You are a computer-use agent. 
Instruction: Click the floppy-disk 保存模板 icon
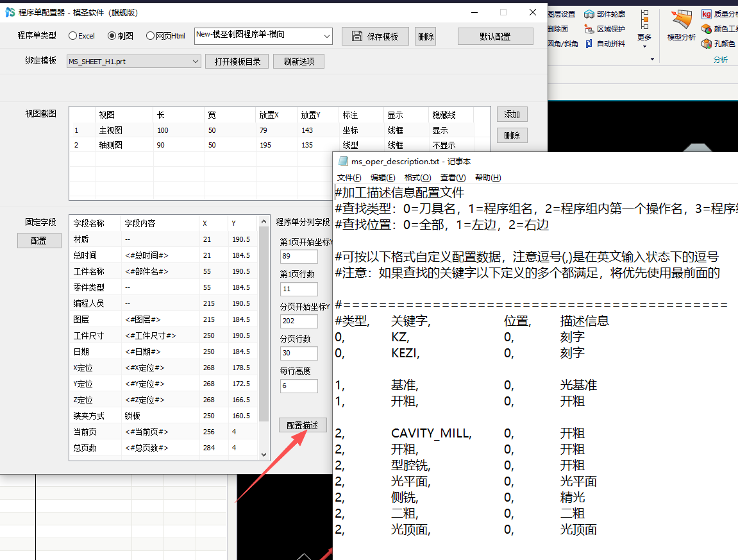tap(357, 37)
